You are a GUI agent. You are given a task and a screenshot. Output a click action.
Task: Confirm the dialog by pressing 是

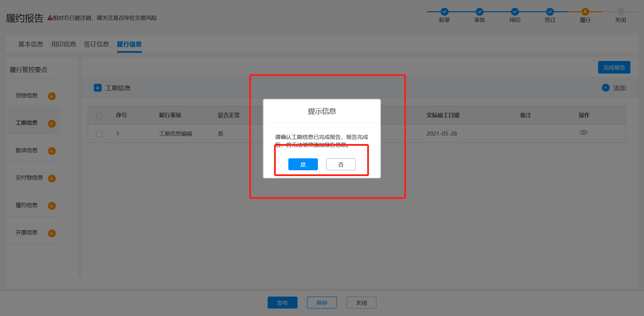tap(303, 164)
